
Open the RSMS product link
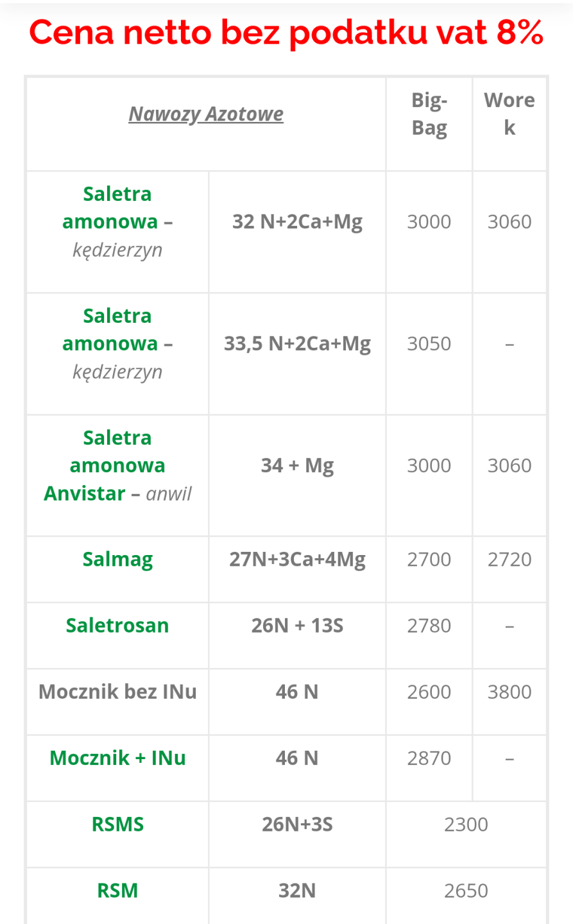click(x=117, y=824)
